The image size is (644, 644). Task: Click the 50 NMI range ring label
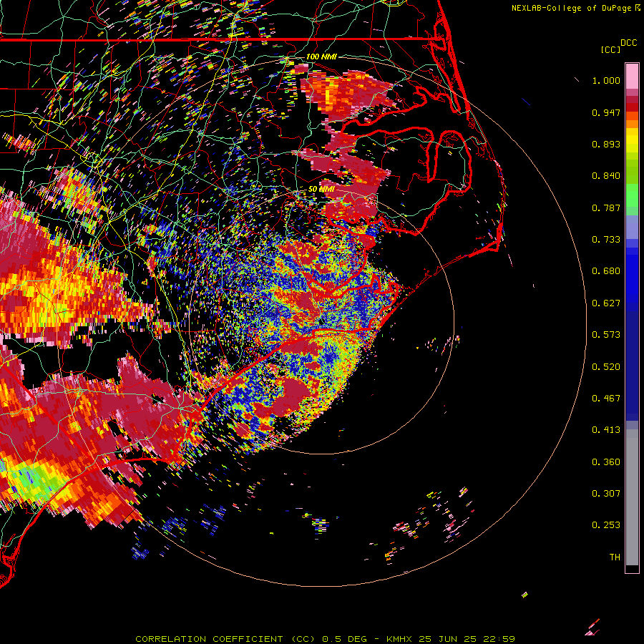click(321, 190)
